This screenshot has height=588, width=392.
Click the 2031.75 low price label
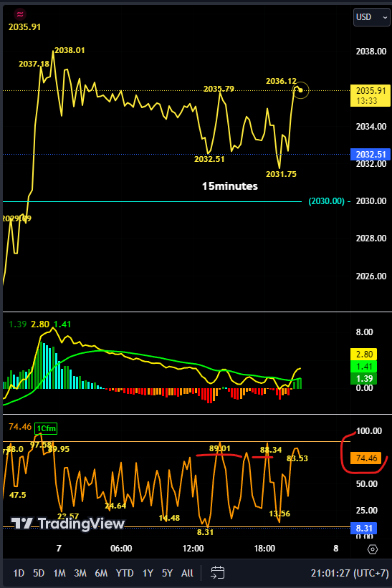pos(281,174)
